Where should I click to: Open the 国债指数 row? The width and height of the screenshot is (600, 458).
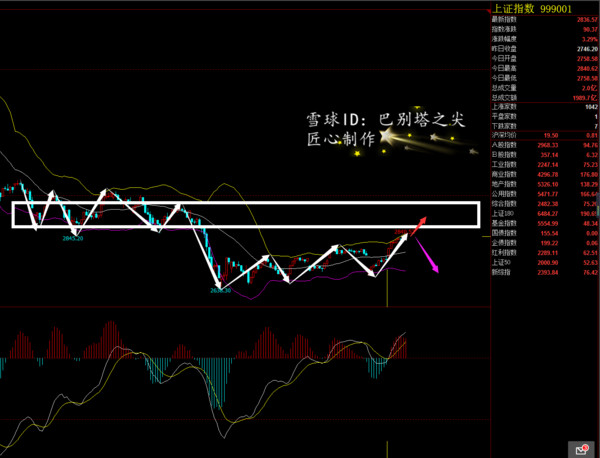(545, 233)
